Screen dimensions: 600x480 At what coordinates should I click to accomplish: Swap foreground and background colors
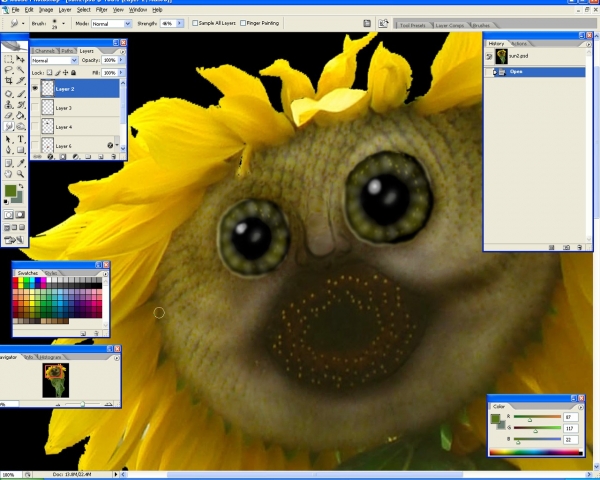(x=21, y=186)
